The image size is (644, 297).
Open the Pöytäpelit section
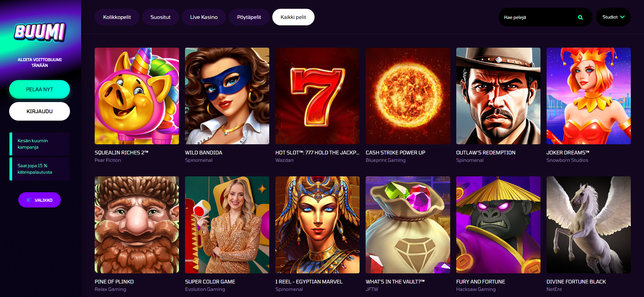pyautogui.click(x=249, y=17)
